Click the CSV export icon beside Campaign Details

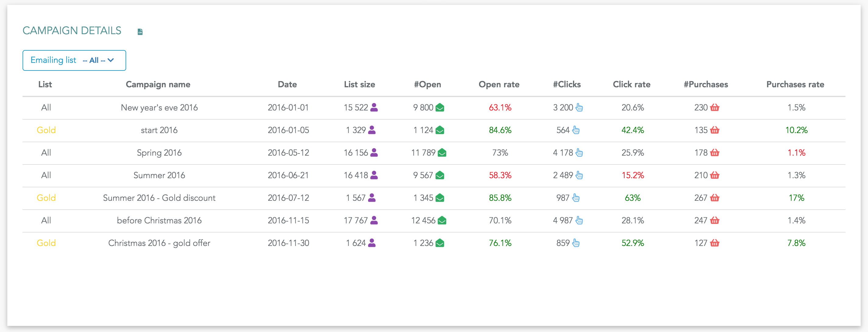pyautogui.click(x=140, y=32)
